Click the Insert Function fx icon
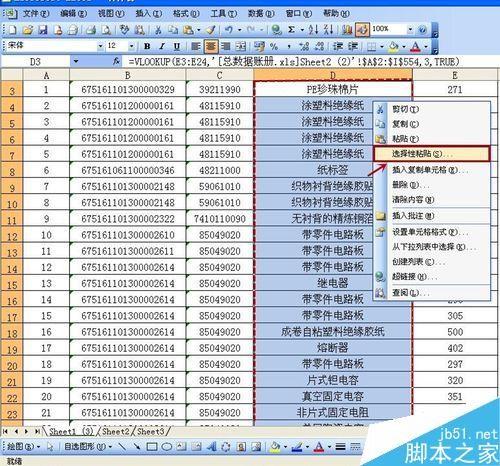This screenshot has height=466, width=500. tap(116, 61)
